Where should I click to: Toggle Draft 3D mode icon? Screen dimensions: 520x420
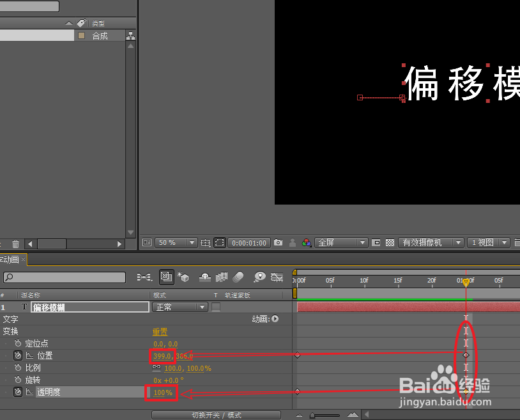(183, 276)
